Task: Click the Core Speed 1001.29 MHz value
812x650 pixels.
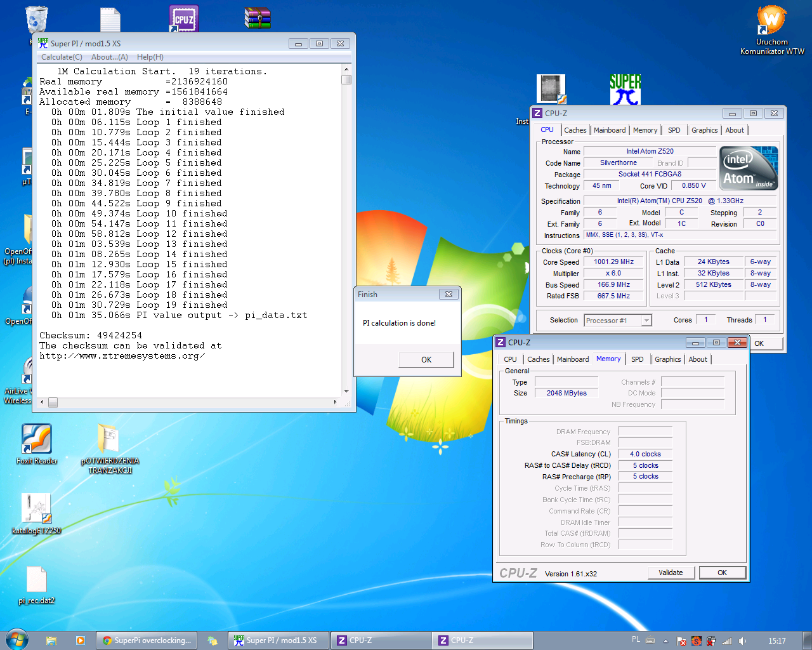Action: tap(613, 262)
